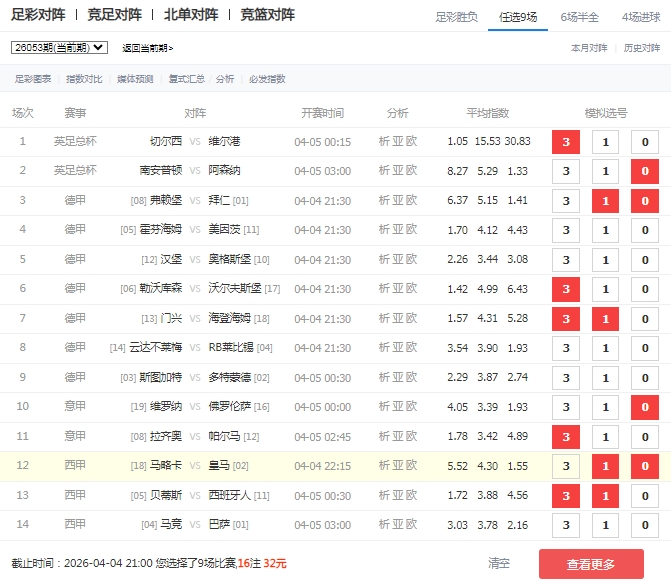Click 欧 odds link in match 14 row
This screenshot has height=586, width=671.
tap(411, 525)
